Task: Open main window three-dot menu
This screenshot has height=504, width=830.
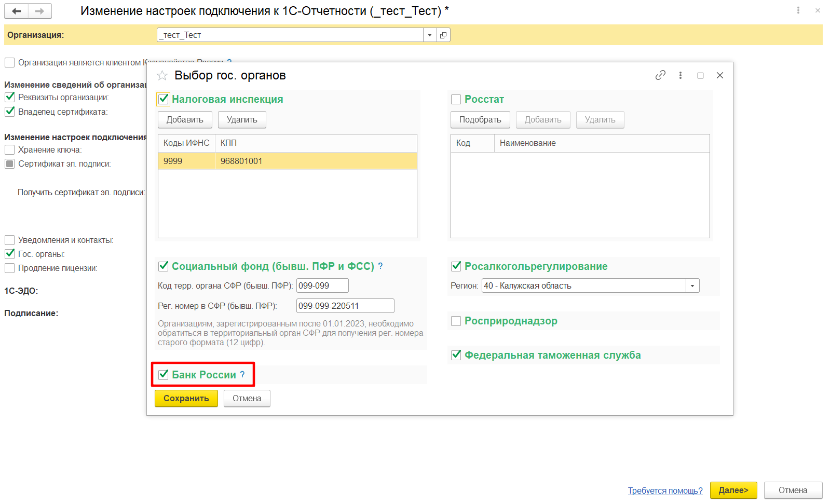Action: point(798,10)
